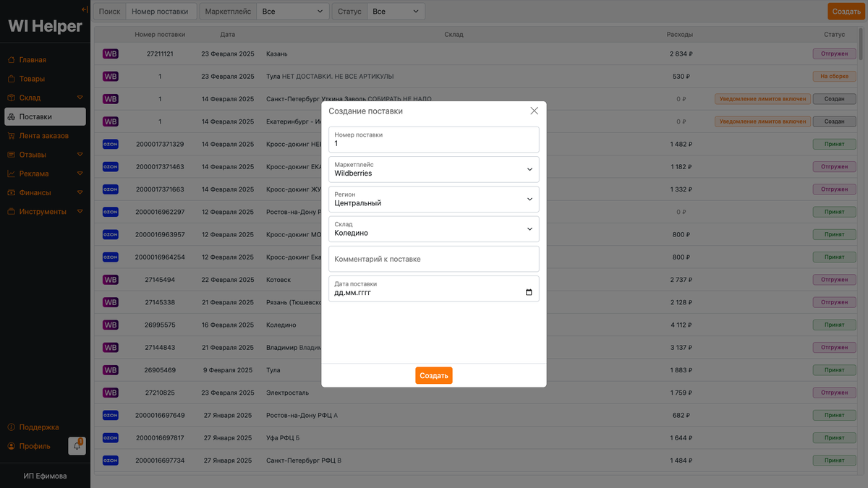Open Поддержка in sidebar menu

coord(39,427)
